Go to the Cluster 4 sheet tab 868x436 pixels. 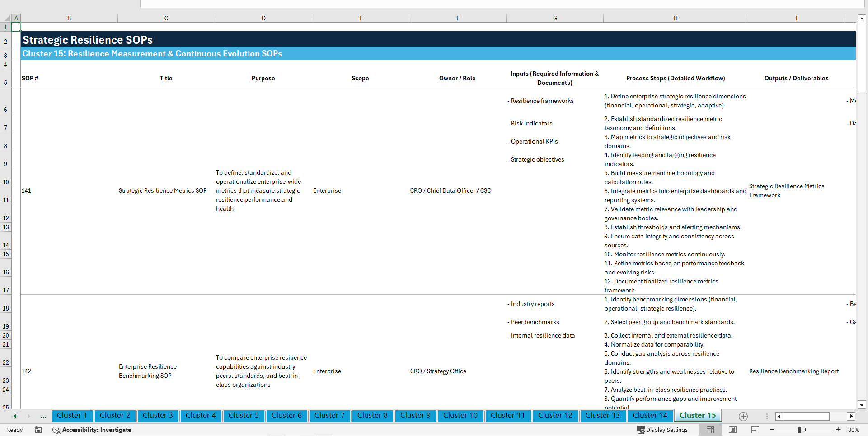(201, 416)
